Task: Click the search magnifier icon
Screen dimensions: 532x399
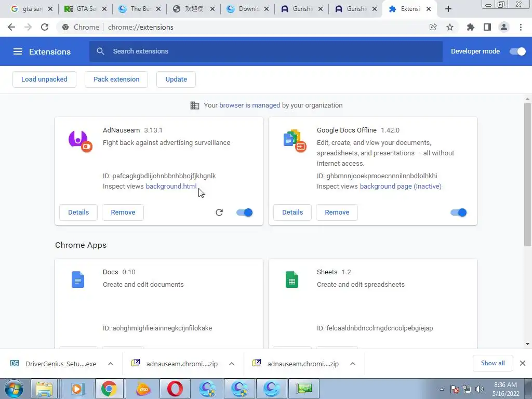Action: coord(100,51)
